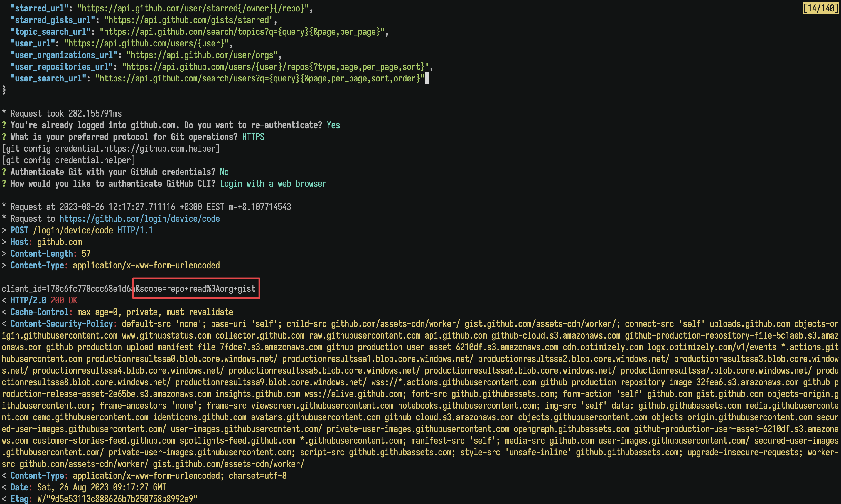Click the closing brace of the JSON
Image resolution: width=841 pixels, height=504 pixels.
4,90
